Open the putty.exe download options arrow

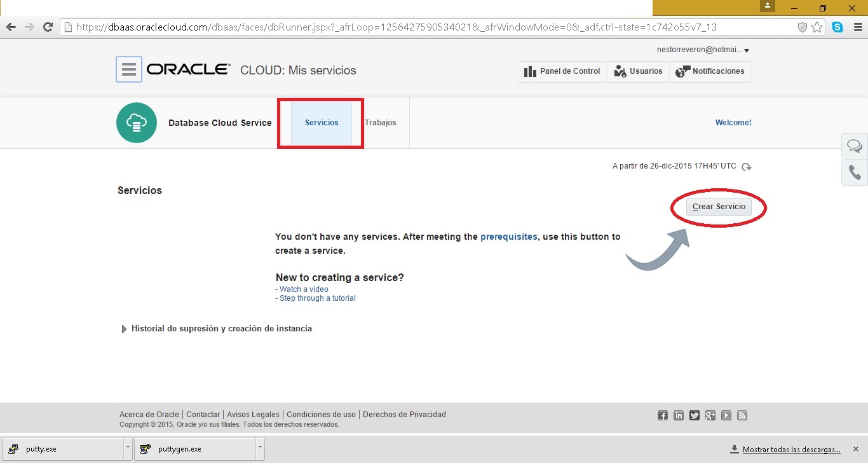pyautogui.click(x=128, y=448)
